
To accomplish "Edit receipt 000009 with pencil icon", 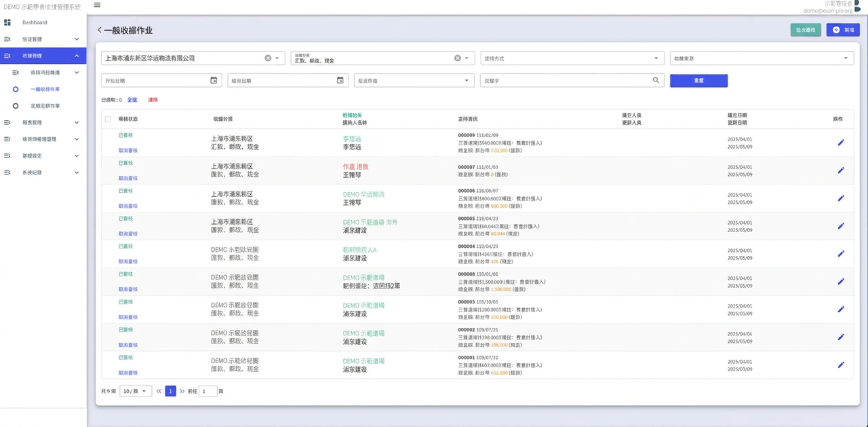I will click(x=841, y=143).
